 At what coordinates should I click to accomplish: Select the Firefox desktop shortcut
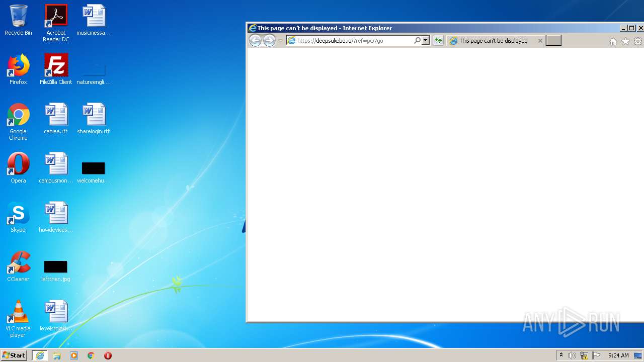click(x=18, y=69)
